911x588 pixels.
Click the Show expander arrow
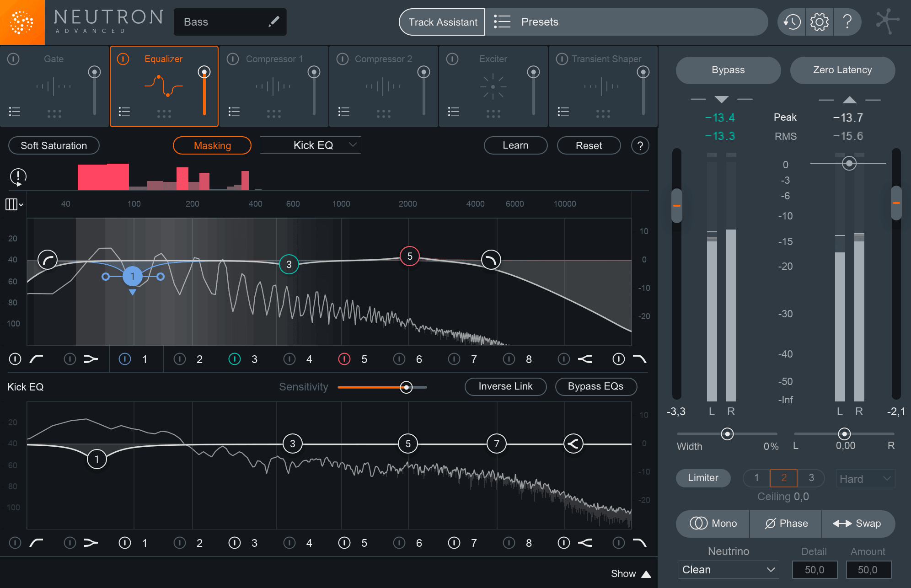(x=646, y=574)
